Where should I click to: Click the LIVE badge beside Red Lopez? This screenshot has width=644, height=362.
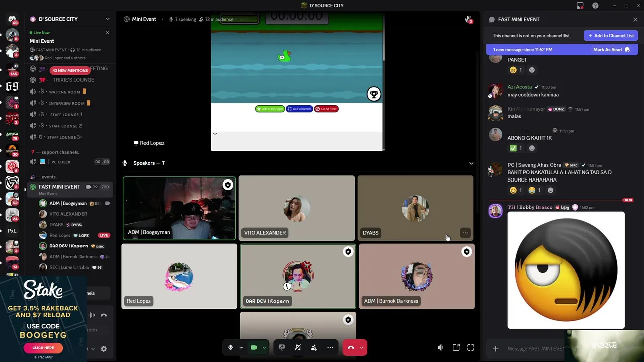(x=104, y=235)
